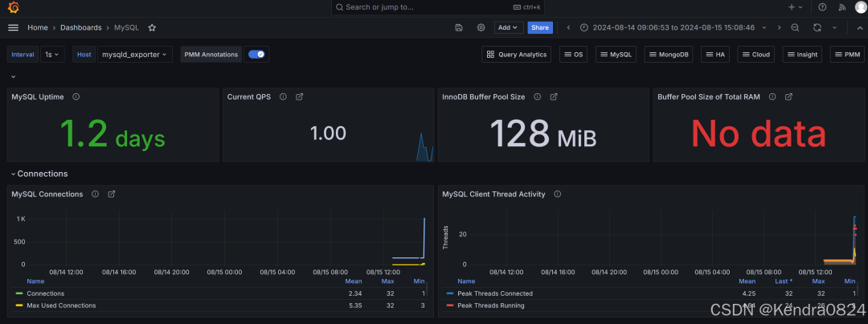The width and height of the screenshot is (868, 324).
Task: Show info for MySQL Uptime panel
Action: 76,96
